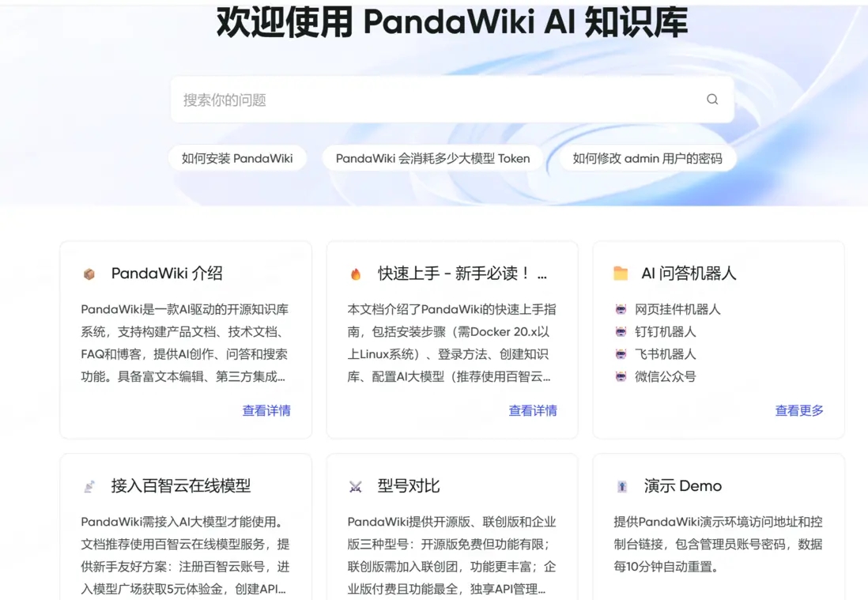The height and width of the screenshot is (600, 868).
Task: Open the AI 问答机器人 folder title
Action: [x=689, y=273]
